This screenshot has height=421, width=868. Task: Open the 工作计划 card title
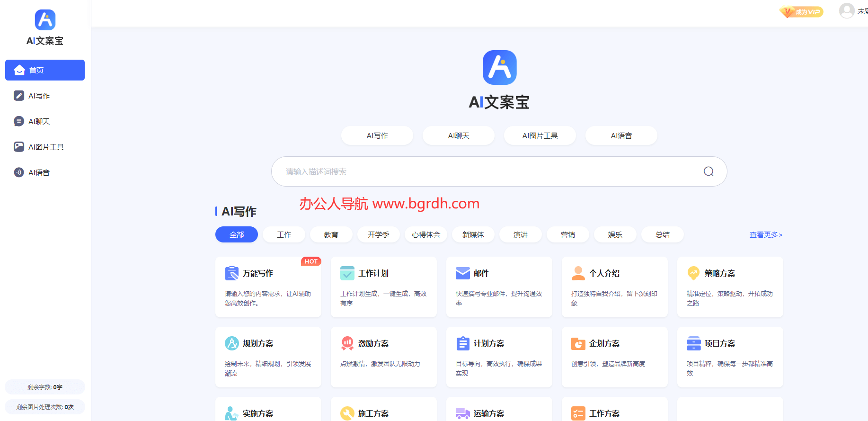point(373,273)
